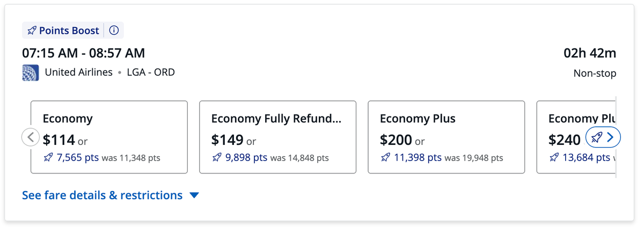
Task: Choose the Economy Plus $200 fare card
Action: tap(446, 137)
